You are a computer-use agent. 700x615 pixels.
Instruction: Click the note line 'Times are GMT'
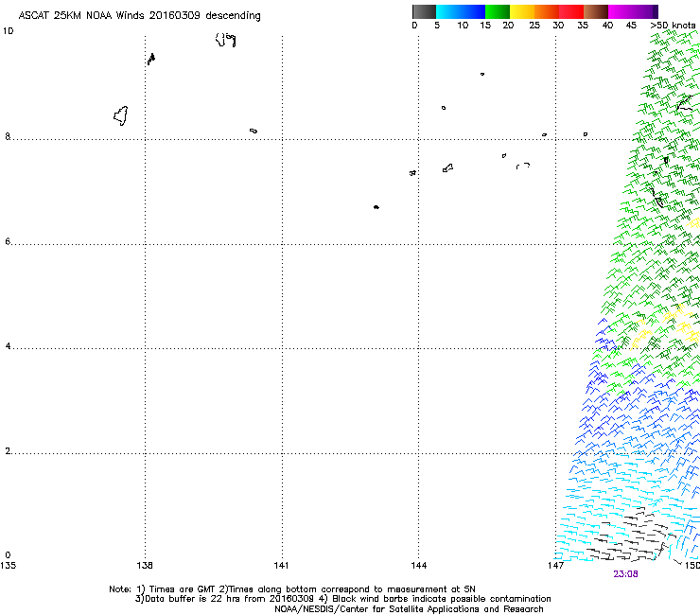pyautogui.click(x=184, y=589)
